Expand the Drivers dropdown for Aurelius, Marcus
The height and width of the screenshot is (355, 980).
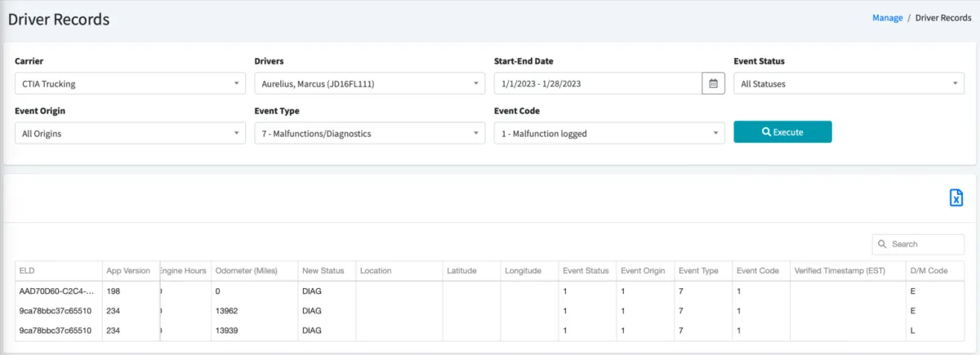tap(370, 83)
